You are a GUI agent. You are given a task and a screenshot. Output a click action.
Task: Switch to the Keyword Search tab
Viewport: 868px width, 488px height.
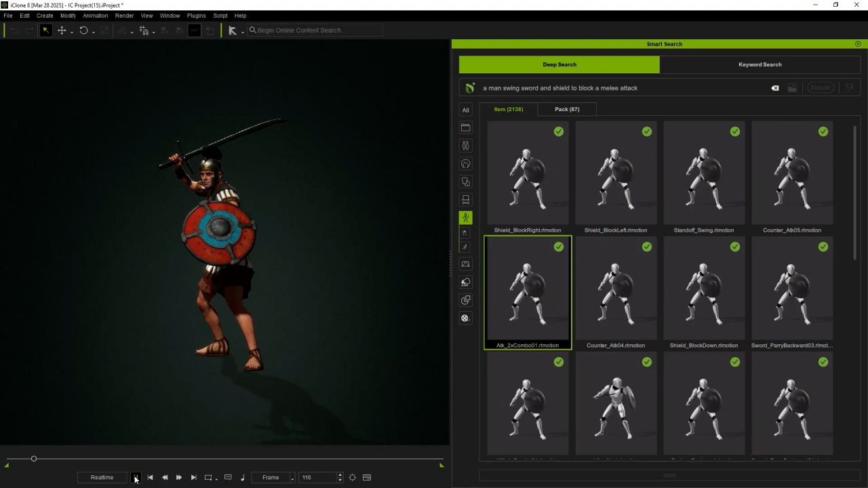pyautogui.click(x=759, y=64)
